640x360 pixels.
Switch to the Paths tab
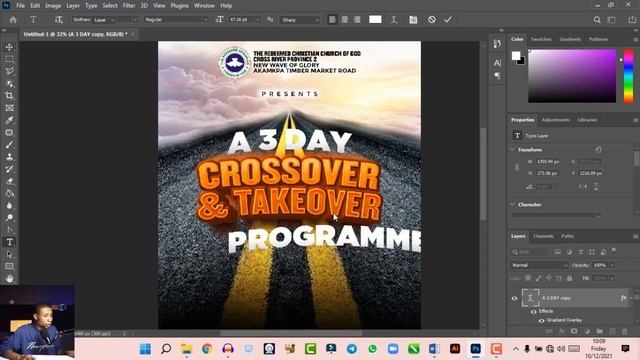567,236
